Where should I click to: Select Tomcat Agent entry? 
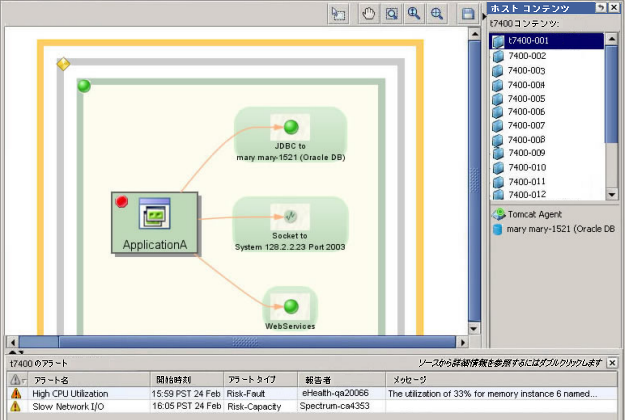pyautogui.click(x=535, y=214)
